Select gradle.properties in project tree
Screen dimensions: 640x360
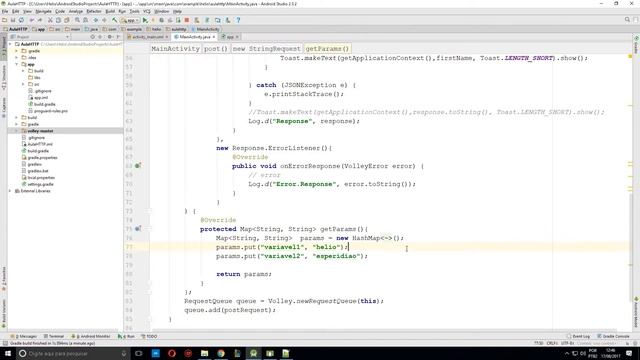(39, 158)
